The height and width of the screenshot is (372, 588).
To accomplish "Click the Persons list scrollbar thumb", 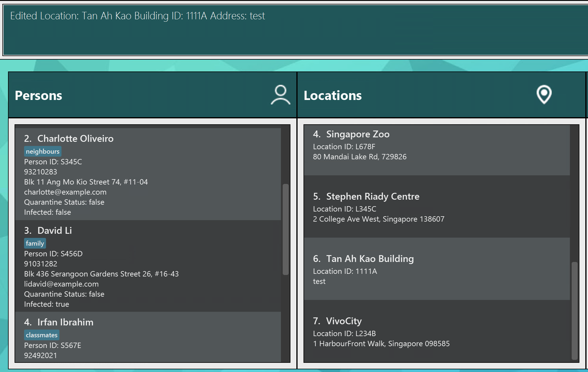I will (286, 229).
